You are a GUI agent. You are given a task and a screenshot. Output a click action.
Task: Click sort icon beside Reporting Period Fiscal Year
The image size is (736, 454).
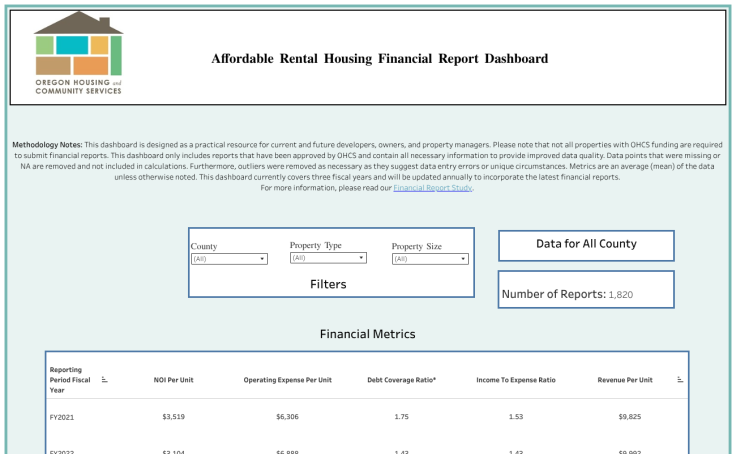105,379
